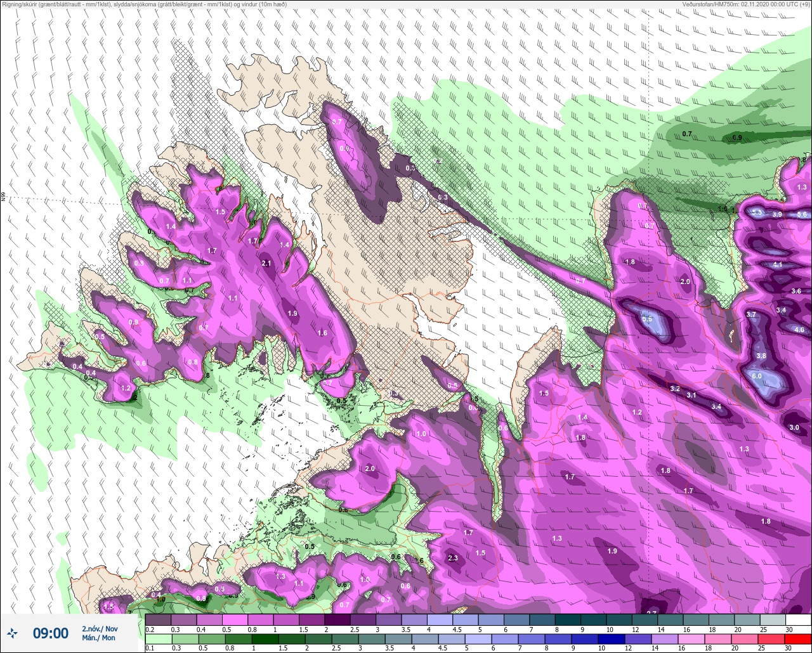The height and width of the screenshot is (653, 812).
Task: Click the lightest green rain swatch at 0.1
Action: pos(158,639)
